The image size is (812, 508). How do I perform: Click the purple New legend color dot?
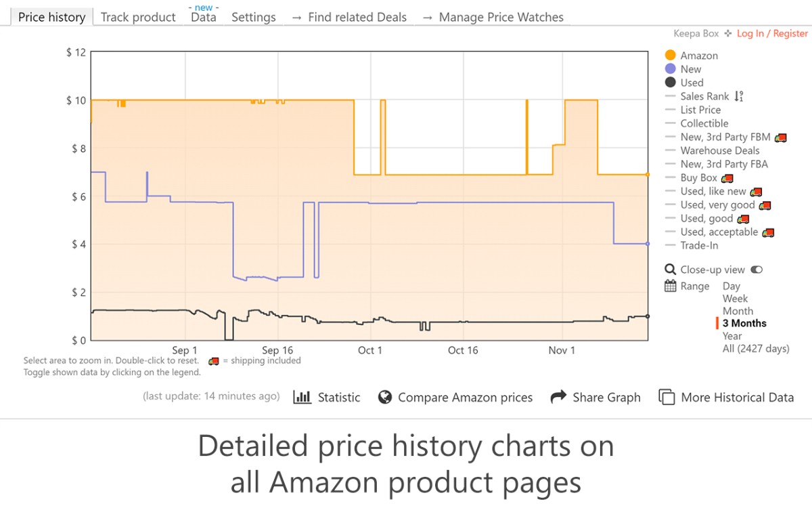tap(671, 69)
